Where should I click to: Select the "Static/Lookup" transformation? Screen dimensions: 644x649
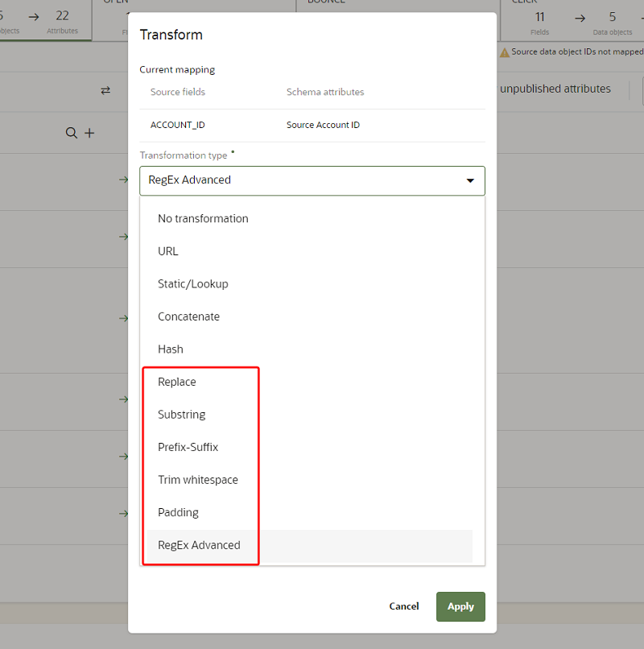click(193, 283)
